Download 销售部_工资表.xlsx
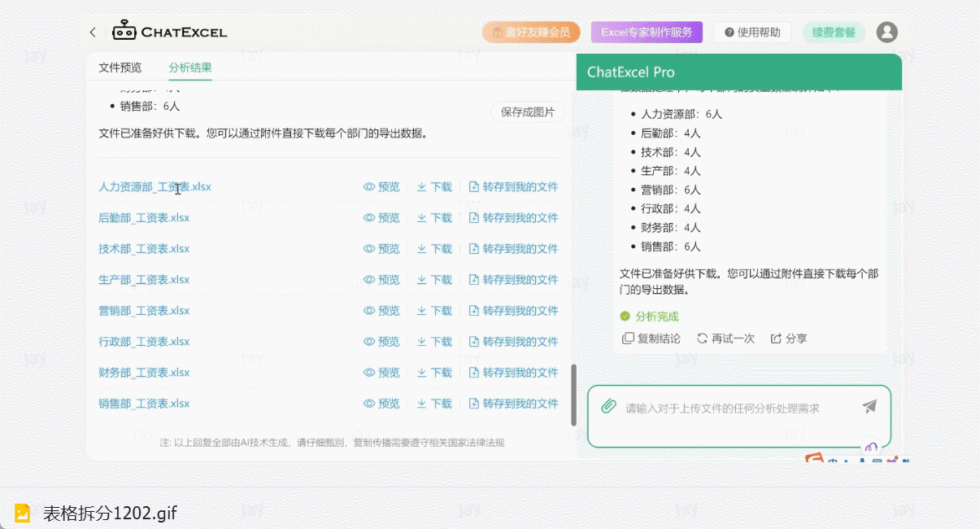 pyautogui.click(x=434, y=404)
